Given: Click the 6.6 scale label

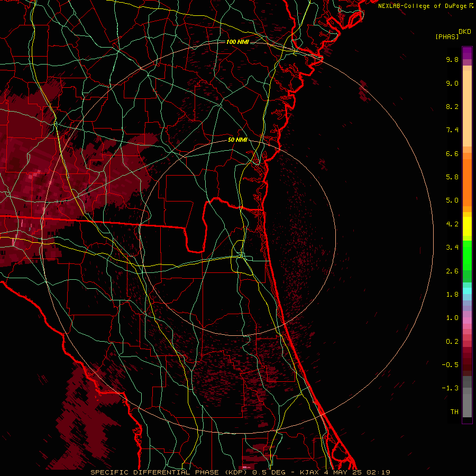Looking at the screenshot, I should (x=452, y=153).
